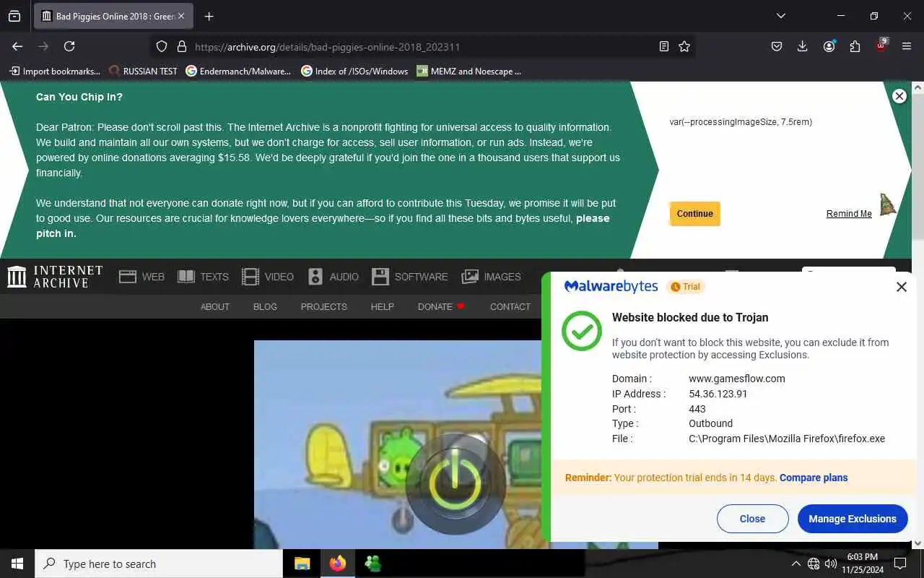Go to the BLOG page
The height and width of the screenshot is (578, 924).
(x=265, y=307)
